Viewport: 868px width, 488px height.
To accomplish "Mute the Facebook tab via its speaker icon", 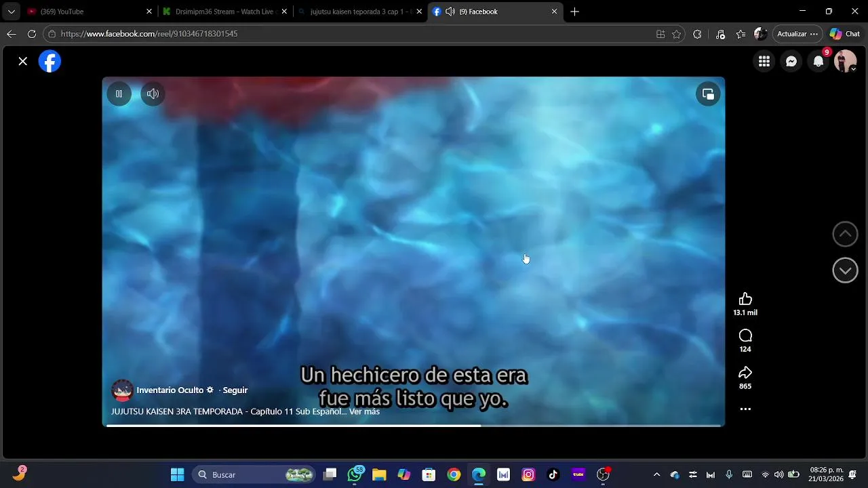I will point(450,12).
